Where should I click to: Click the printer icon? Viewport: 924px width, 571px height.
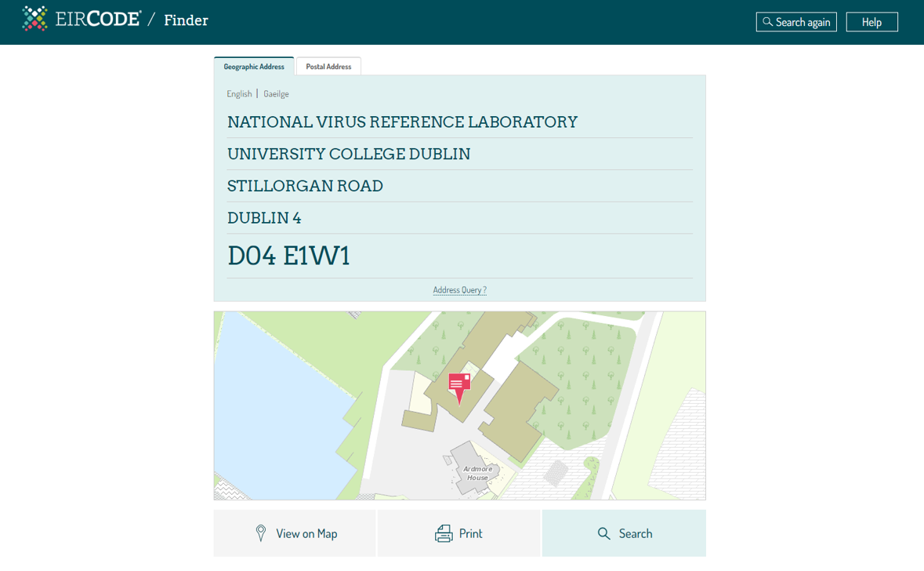point(444,533)
